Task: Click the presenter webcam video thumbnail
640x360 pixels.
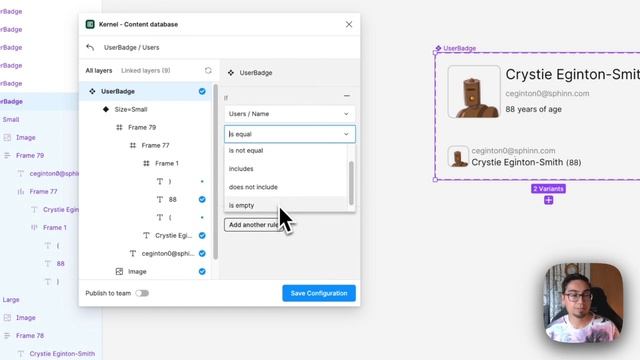Action: pos(584,302)
